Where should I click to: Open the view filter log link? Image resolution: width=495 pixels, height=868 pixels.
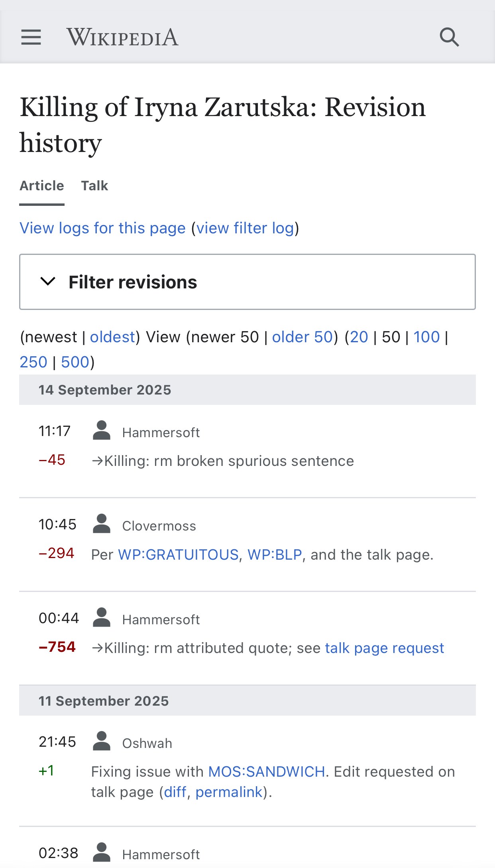(x=245, y=228)
